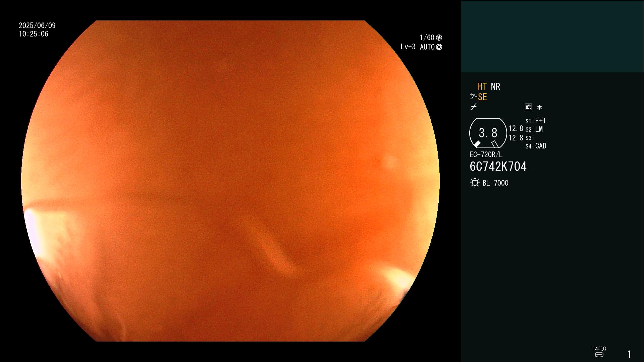Click the time 10:25:06
644x362 pixels.
tap(34, 34)
